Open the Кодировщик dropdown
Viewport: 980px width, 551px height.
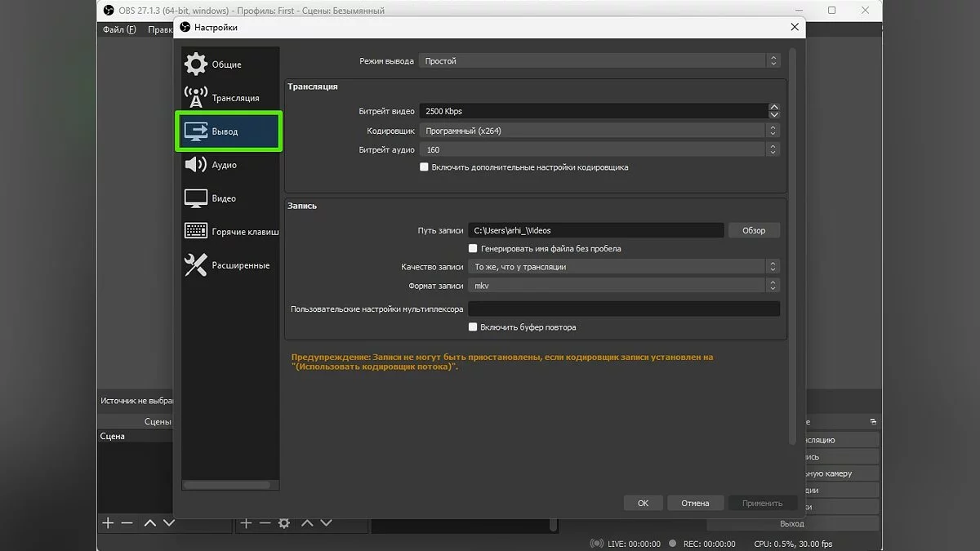pyautogui.click(x=599, y=131)
